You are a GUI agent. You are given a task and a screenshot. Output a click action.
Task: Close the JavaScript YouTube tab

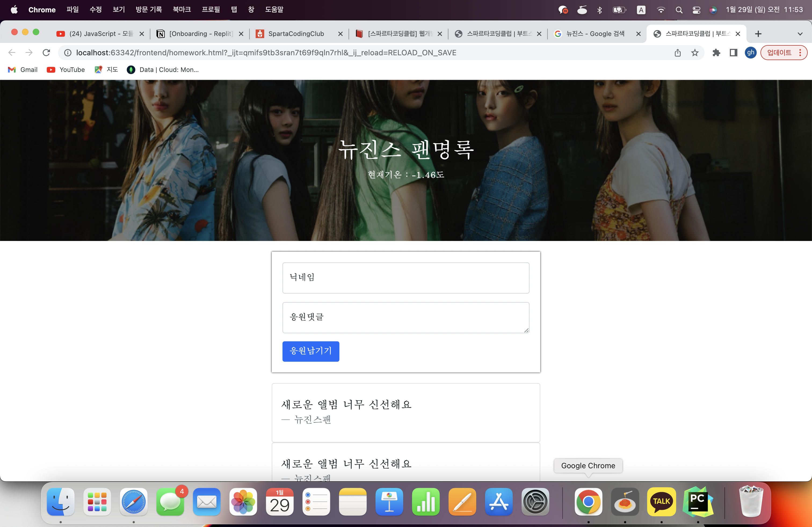click(x=142, y=34)
